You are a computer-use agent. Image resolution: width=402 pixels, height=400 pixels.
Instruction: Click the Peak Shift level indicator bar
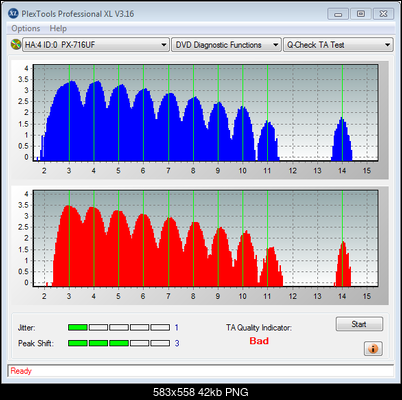pyautogui.click(x=119, y=343)
